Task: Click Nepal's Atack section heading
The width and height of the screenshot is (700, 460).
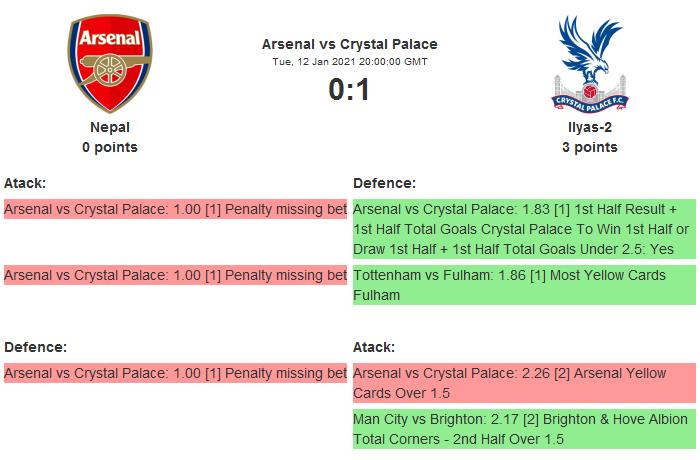Action: pos(25,183)
